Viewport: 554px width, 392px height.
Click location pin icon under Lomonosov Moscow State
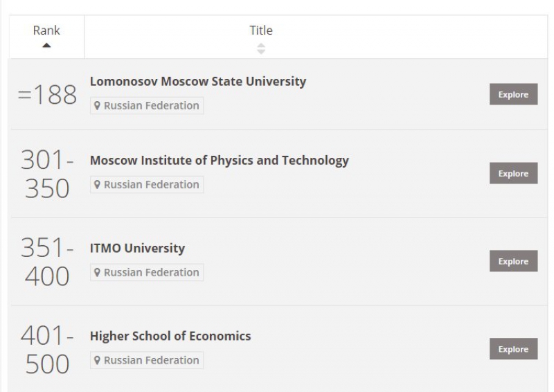pos(98,106)
